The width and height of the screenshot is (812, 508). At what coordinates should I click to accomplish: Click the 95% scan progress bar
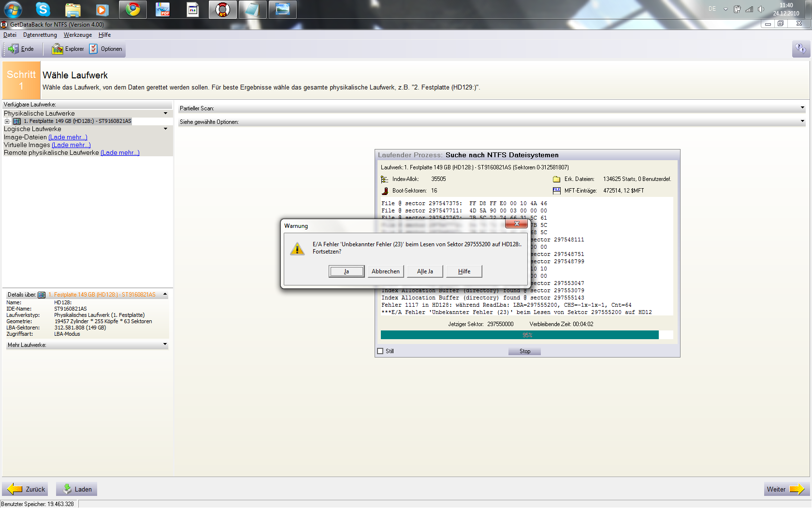(x=527, y=335)
